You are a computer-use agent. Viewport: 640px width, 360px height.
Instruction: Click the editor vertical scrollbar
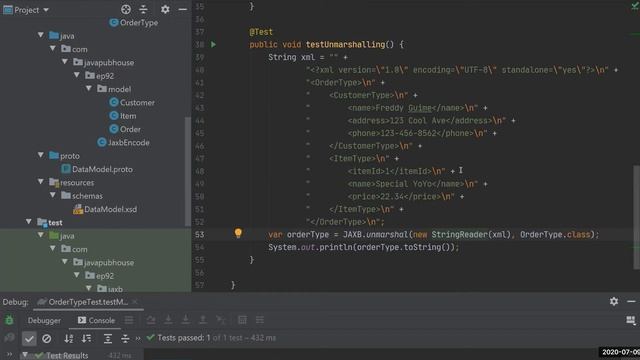637,217
